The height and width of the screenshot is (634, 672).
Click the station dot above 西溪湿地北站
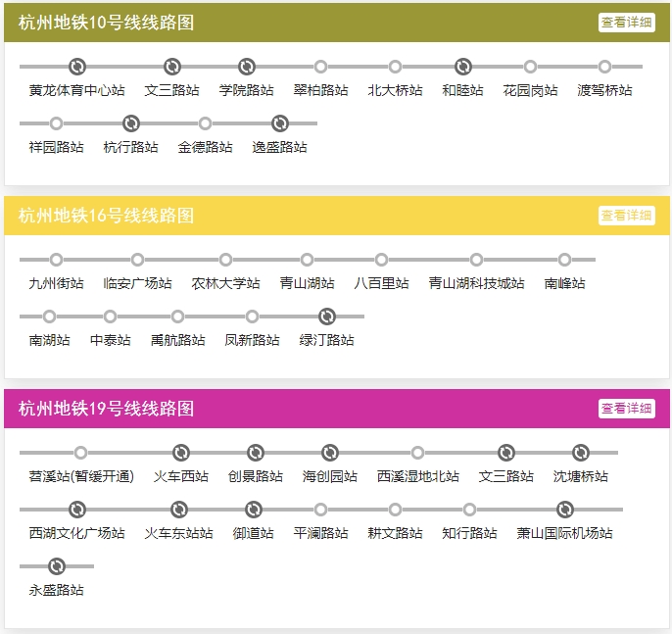[x=418, y=453]
